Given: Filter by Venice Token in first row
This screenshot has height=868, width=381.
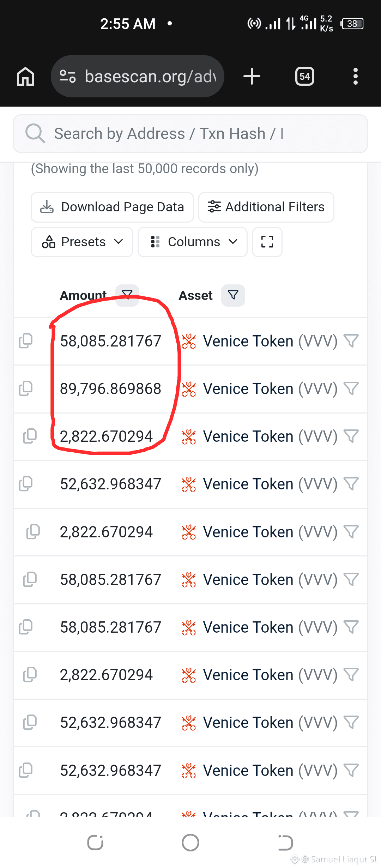Looking at the screenshot, I should pos(351,341).
